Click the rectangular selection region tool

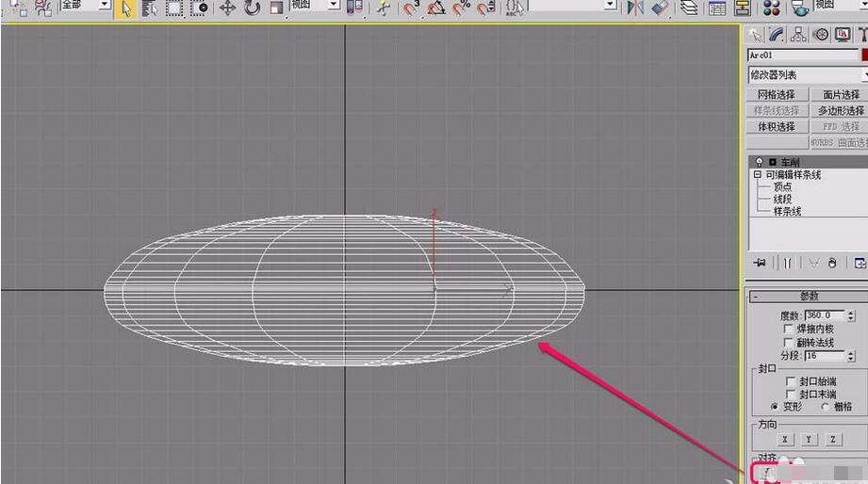coord(174,8)
